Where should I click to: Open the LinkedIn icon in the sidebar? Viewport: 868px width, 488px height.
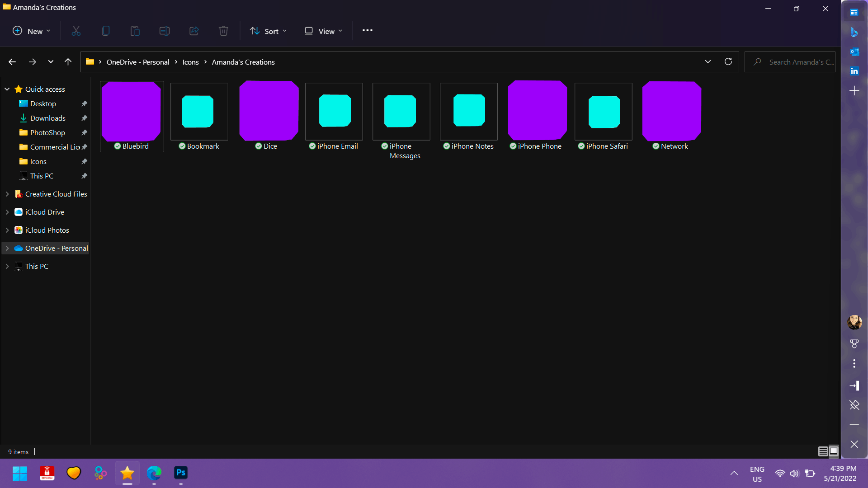(x=854, y=71)
